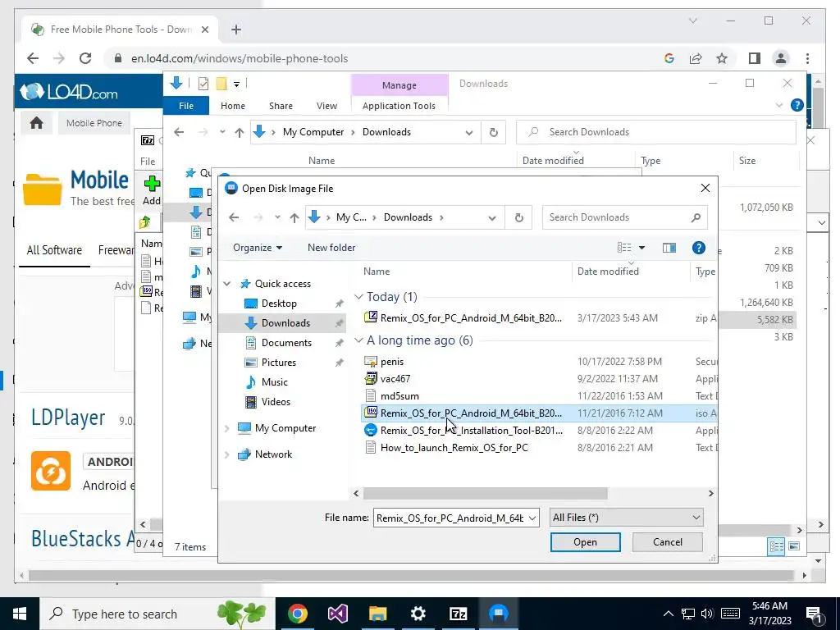
Task: Change view layout icon in dialog
Action: pyautogui.click(x=624, y=248)
